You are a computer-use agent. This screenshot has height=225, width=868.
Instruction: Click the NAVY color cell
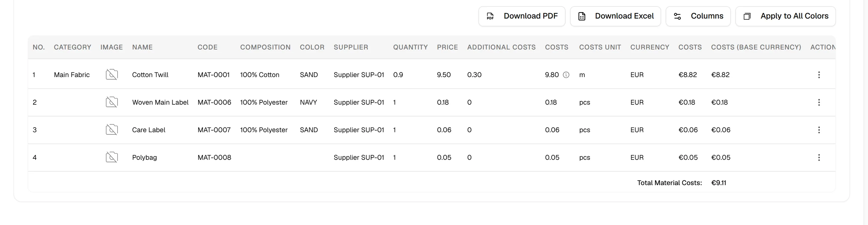[308, 102]
